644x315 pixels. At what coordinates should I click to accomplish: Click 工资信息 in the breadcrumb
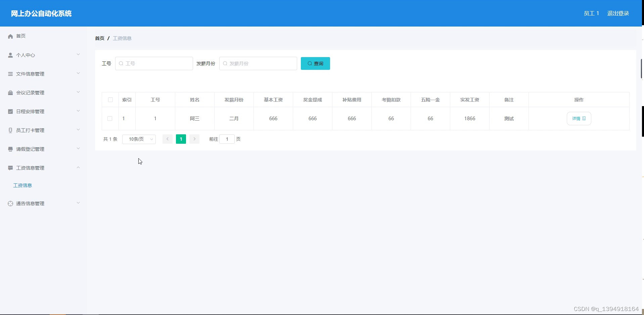click(122, 38)
